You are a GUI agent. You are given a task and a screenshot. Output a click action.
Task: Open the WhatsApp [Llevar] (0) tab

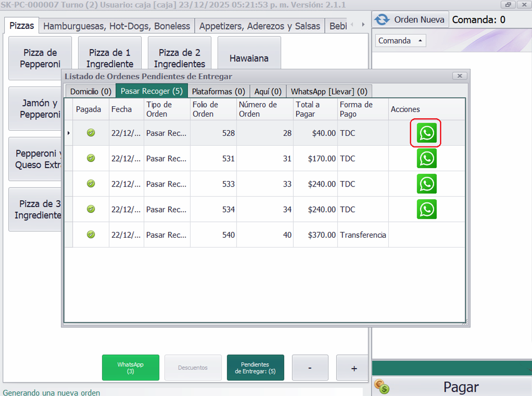point(329,92)
